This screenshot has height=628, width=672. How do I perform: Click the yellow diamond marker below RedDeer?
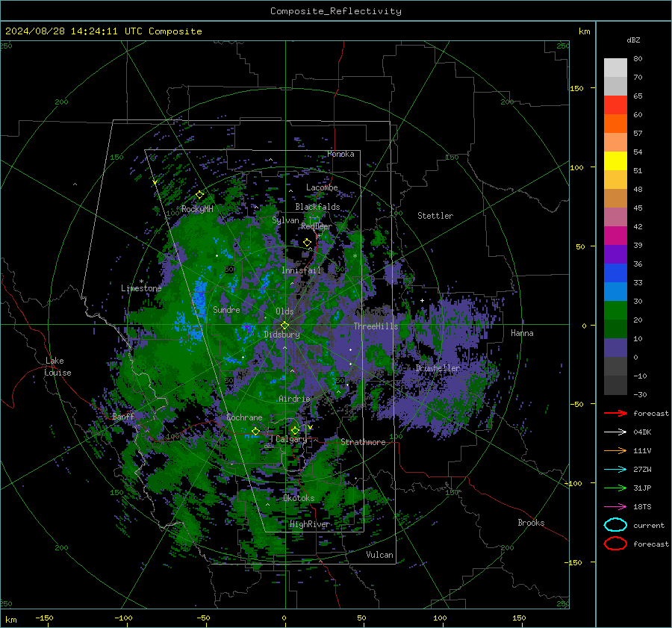coord(307,243)
